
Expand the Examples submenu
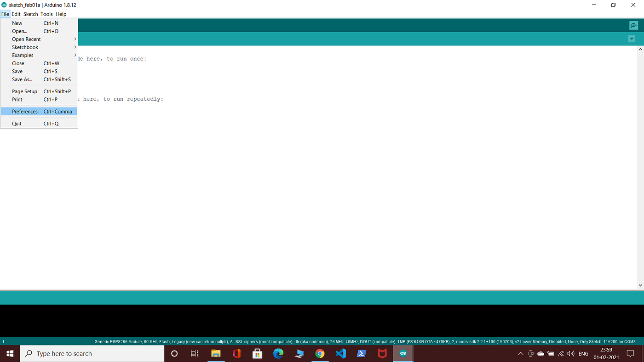[x=39, y=55]
